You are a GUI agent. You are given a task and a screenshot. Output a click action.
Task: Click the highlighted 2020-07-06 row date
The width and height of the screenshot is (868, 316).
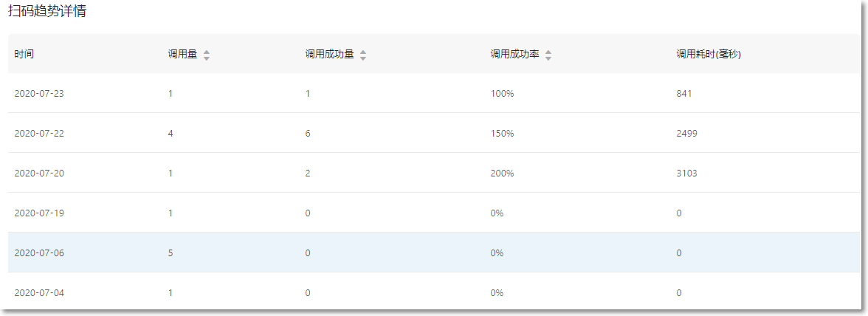[39, 253]
